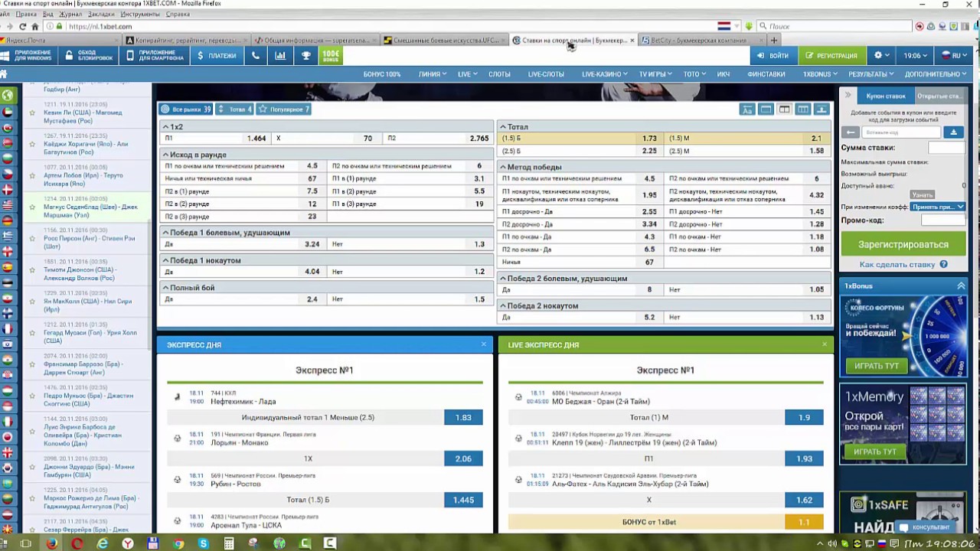Click the block bypass lock button
Screen dimensions: 980x551
point(89,55)
